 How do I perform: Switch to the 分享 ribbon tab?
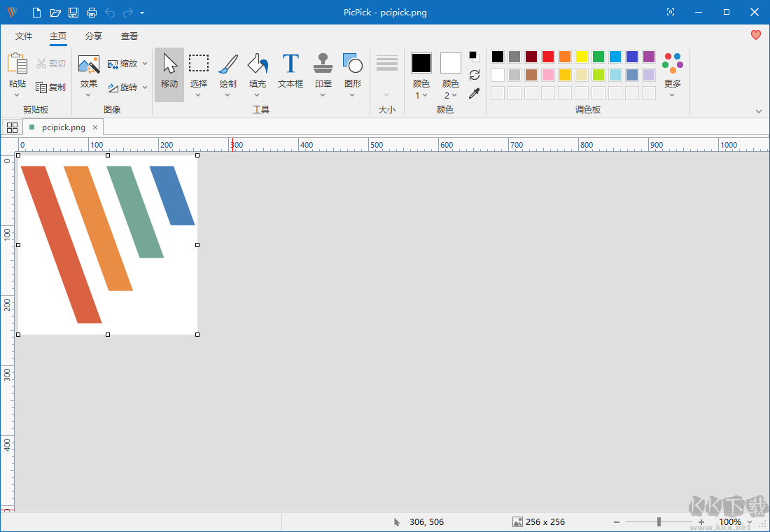pyautogui.click(x=94, y=36)
